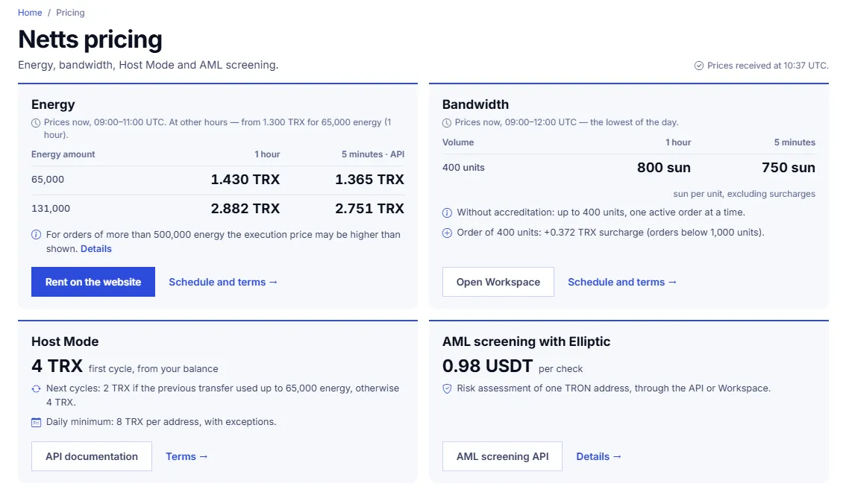Click the 1.430 TRX price
The image size is (846, 504).
[x=245, y=180]
